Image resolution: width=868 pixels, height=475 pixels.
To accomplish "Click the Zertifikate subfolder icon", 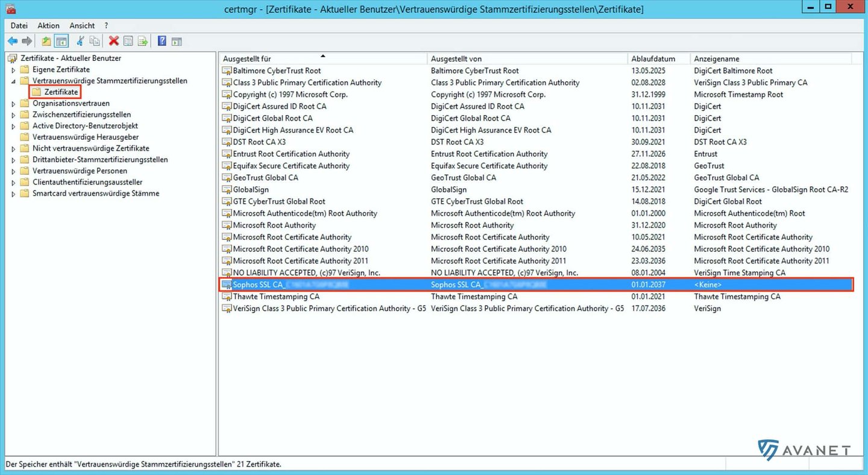I will (36, 92).
